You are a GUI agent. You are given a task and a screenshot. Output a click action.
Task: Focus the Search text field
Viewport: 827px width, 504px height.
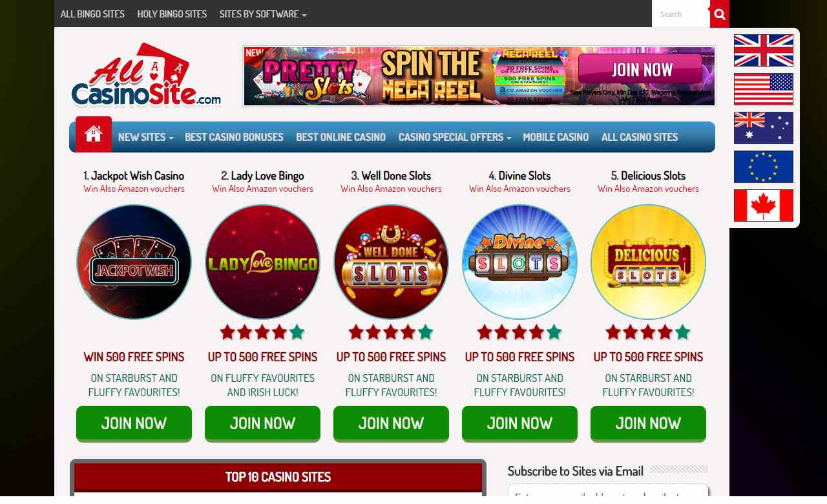click(x=681, y=14)
